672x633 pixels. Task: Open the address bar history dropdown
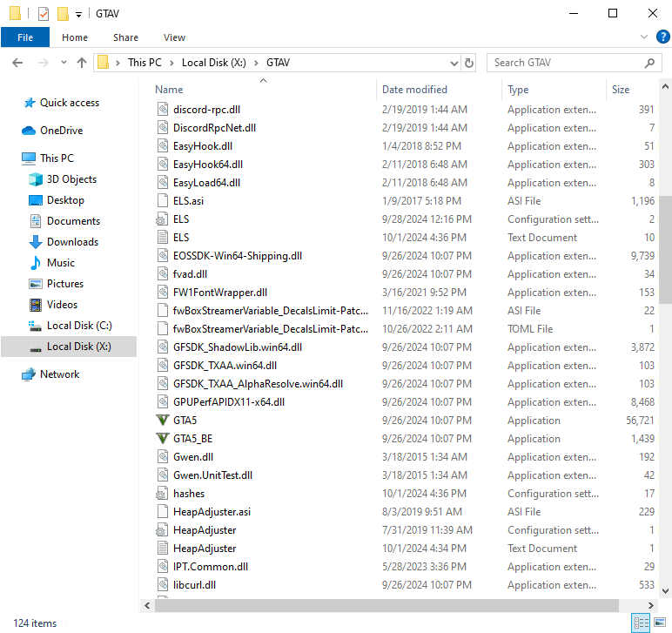point(454,63)
